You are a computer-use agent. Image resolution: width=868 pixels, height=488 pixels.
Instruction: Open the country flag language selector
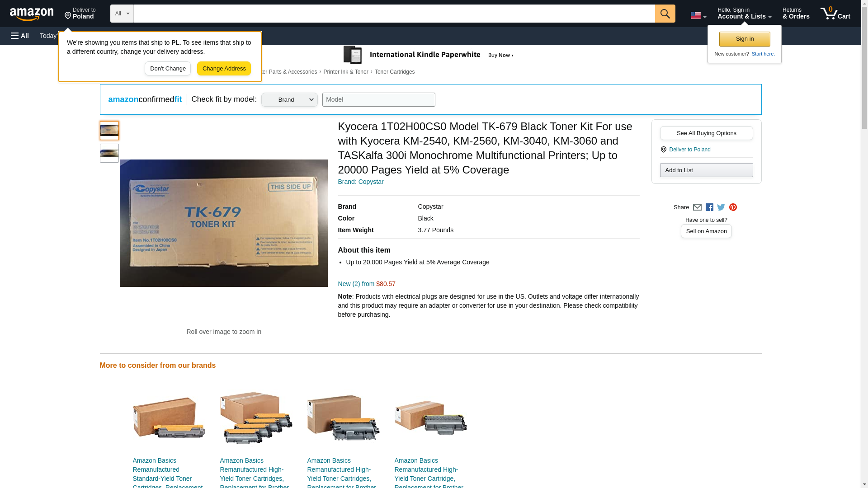pyautogui.click(x=698, y=15)
